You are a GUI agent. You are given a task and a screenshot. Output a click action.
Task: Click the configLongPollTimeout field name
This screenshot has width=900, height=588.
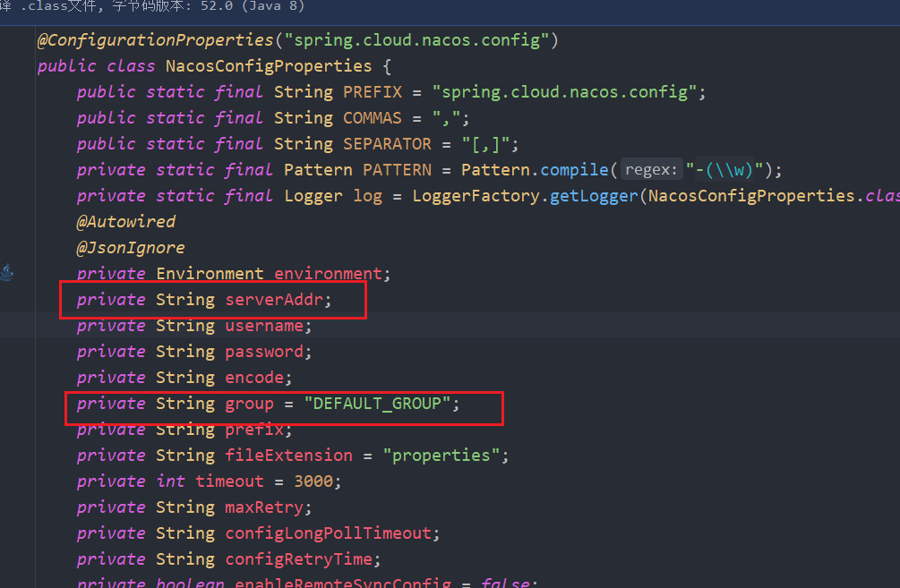pyautogui.click(x=329, y=533)
